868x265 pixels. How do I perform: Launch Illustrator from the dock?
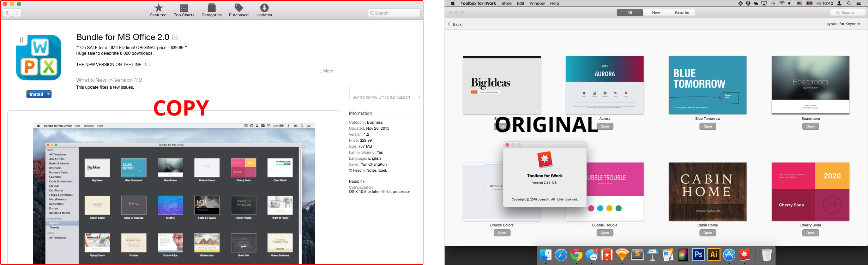[x=713, y=254]
